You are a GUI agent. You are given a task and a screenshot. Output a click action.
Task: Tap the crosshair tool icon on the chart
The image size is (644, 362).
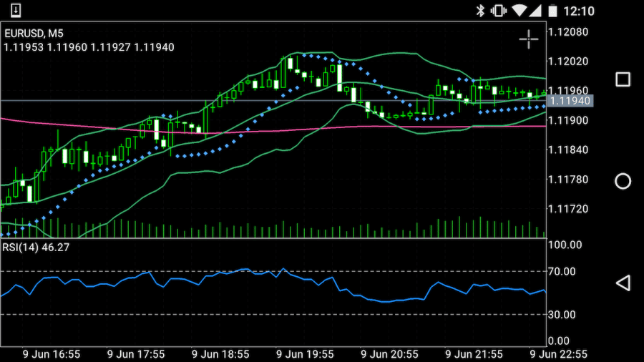coord(529,39)
